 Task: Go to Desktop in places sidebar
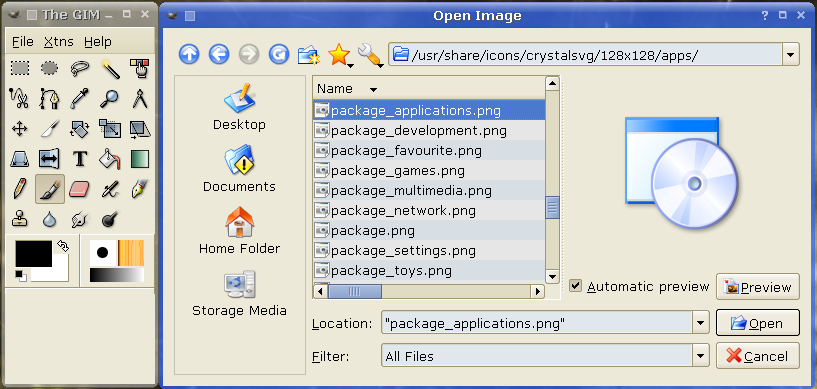tap(239, 108)
